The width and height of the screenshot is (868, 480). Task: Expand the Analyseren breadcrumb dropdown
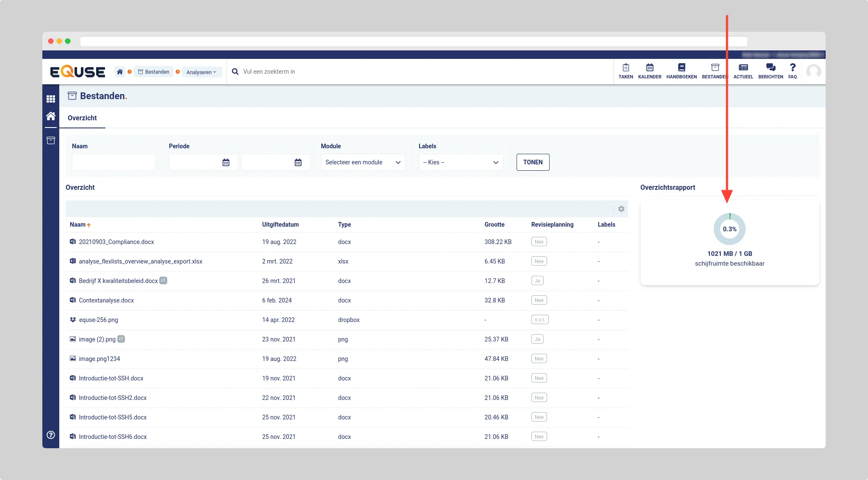click(x=202, y=72)
